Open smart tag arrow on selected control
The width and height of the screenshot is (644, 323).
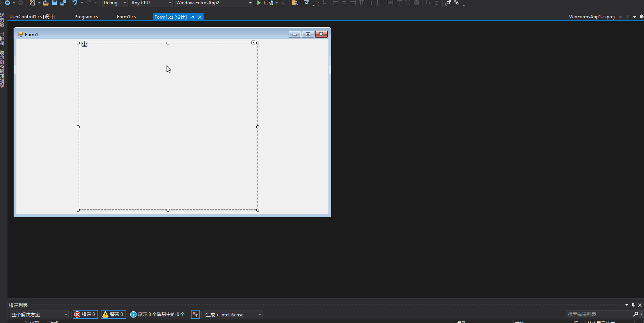[253, 42]
